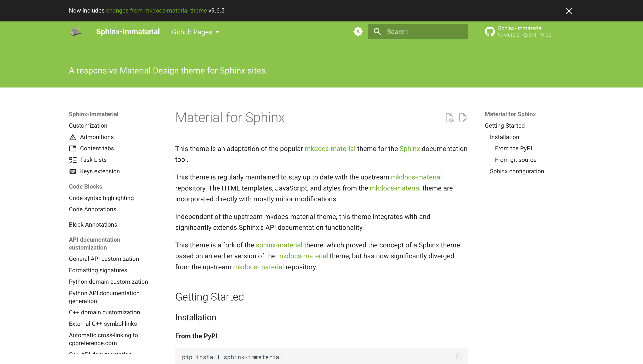Click the v0.13.6 version tag
643x364 pixels.
(509, 35)
